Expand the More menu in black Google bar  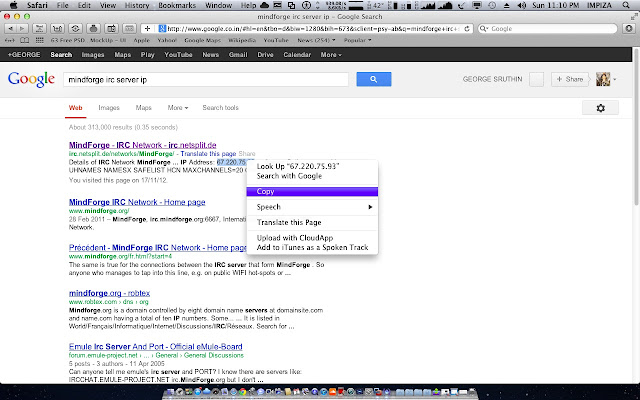331,55
